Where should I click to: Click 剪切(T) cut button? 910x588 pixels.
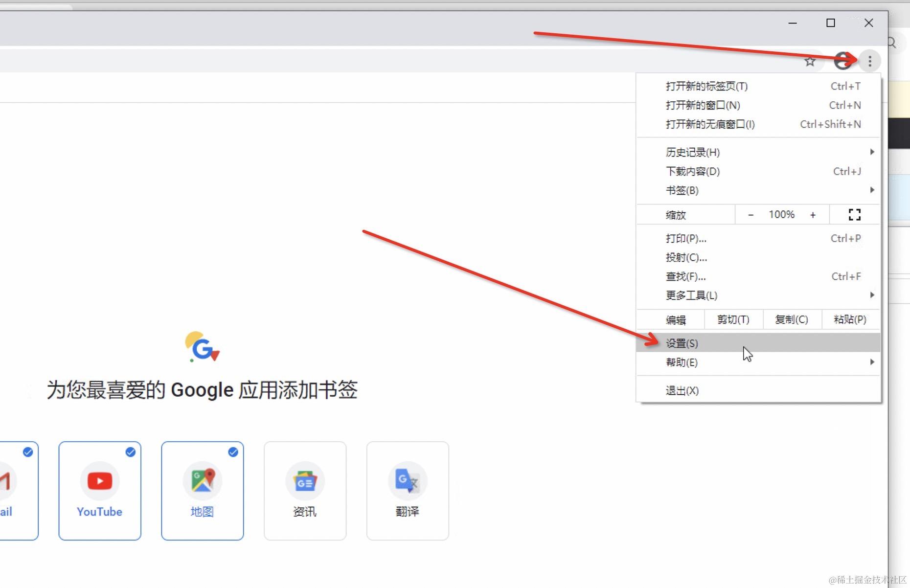(733, 319)
